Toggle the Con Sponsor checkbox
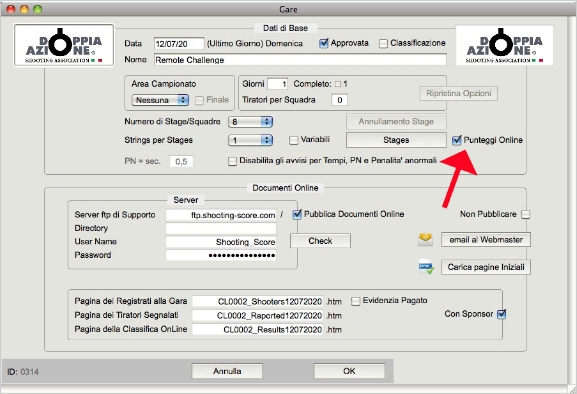The image size is (577, 394). (501, 314)
